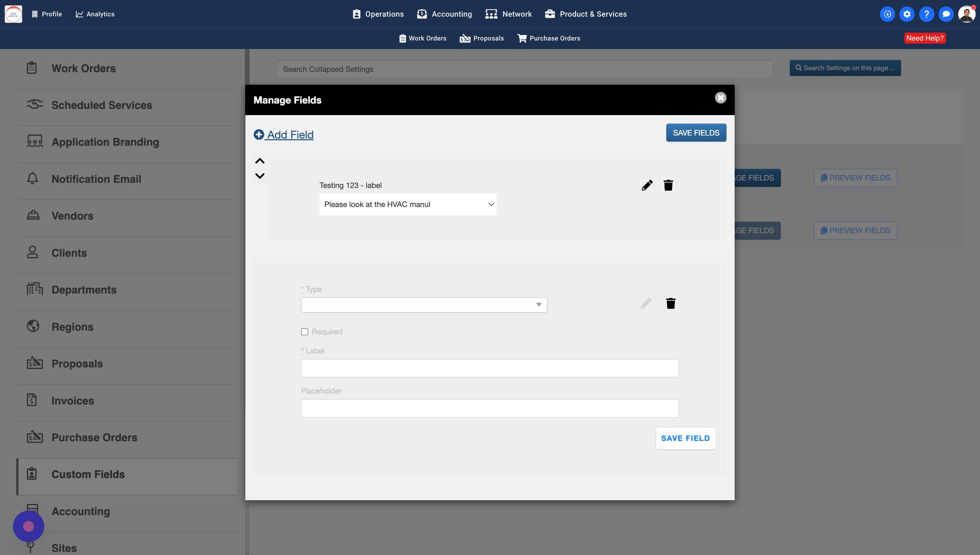Click the Placeholder text field
Viewport: 980px width, 555px height.
coord(489,408)
